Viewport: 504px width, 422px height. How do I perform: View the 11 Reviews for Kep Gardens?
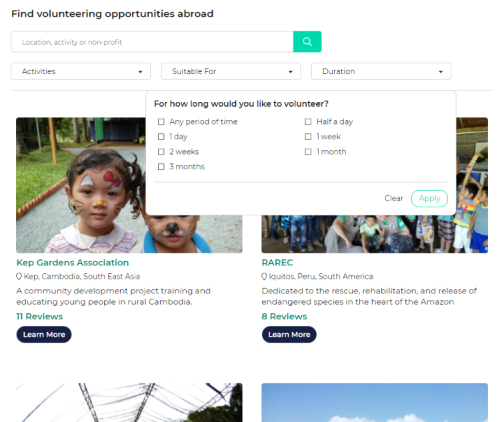coord(39,317)
